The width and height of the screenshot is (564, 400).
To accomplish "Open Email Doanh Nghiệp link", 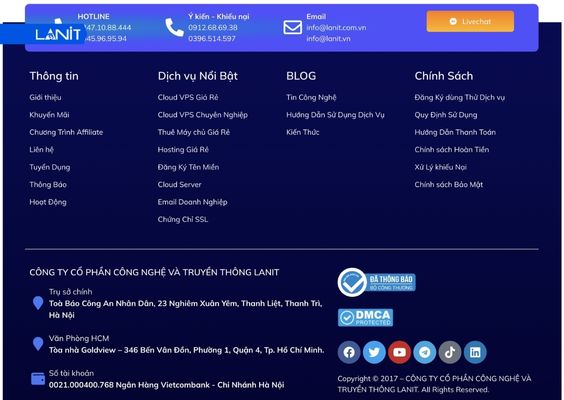I will 192,202.
